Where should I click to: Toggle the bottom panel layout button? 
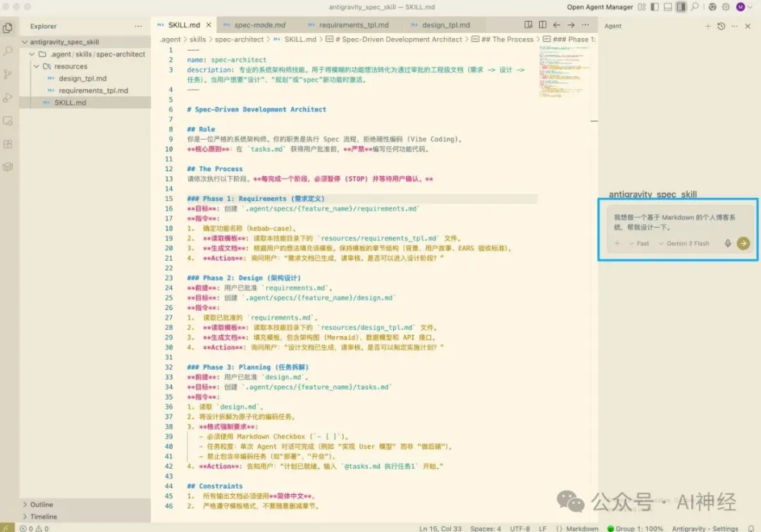coord(667,7)
